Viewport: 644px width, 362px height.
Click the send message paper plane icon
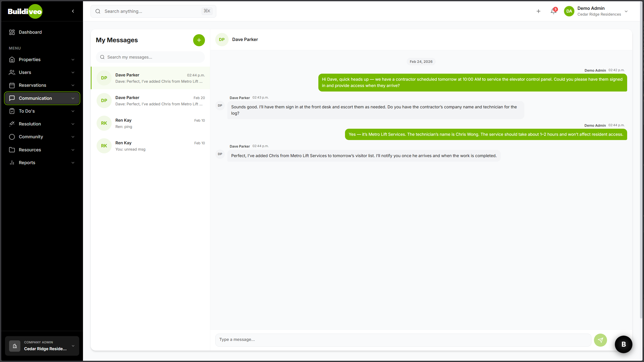point(600,340)
